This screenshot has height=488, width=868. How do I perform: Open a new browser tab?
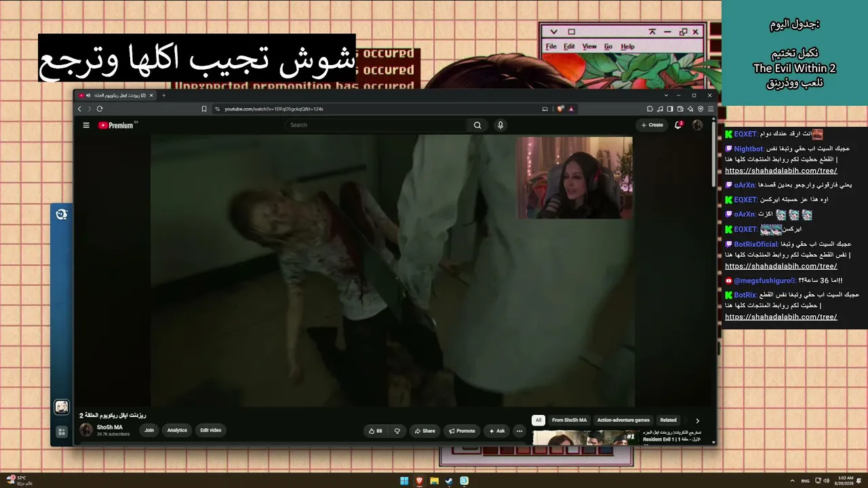coord(163,96)
